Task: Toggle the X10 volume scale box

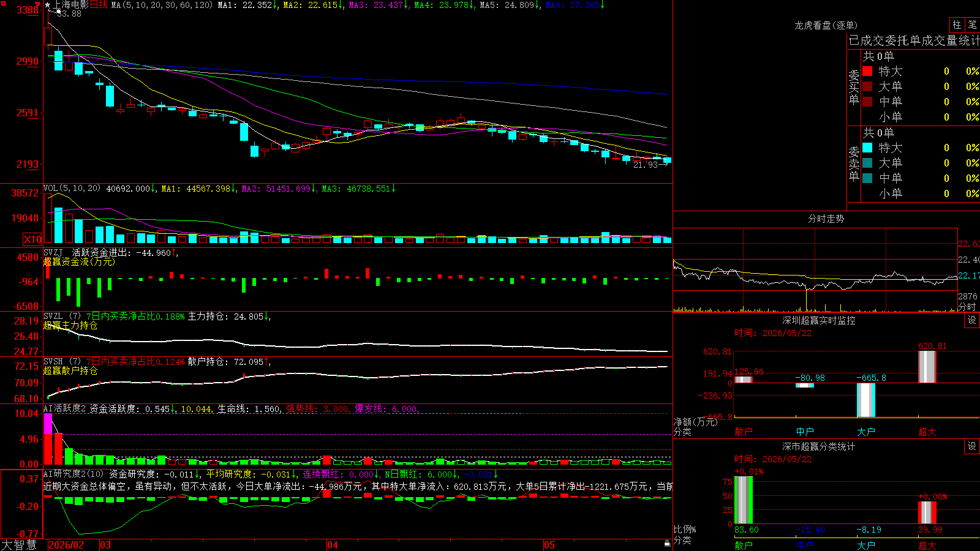Action: [32, 239]
